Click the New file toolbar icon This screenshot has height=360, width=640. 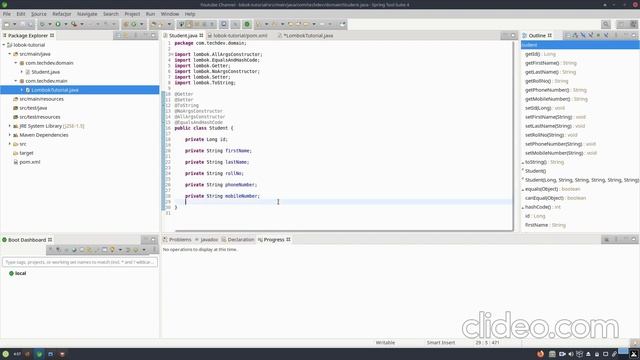click(x=7, y=24)
